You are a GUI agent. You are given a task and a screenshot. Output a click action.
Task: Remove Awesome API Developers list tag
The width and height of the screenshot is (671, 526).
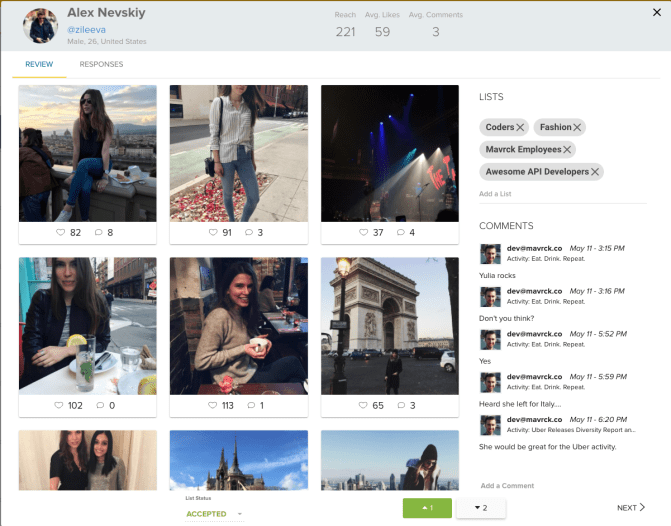595,172
